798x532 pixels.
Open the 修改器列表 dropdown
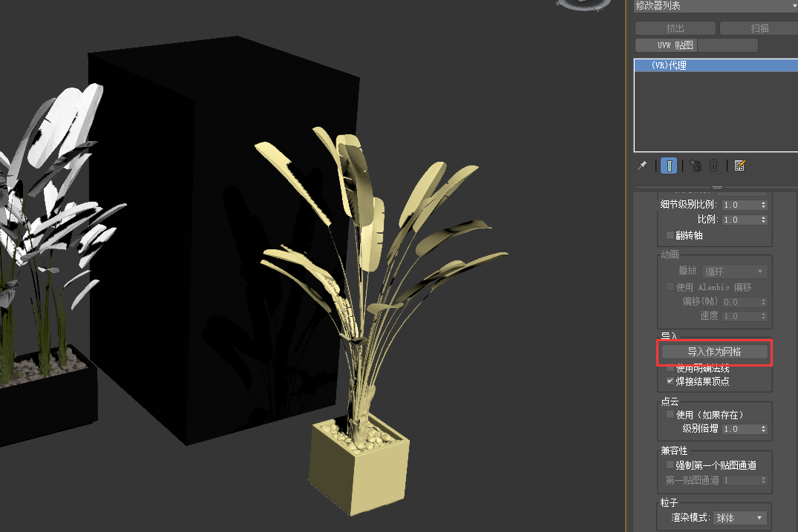[x=714, y=6]
